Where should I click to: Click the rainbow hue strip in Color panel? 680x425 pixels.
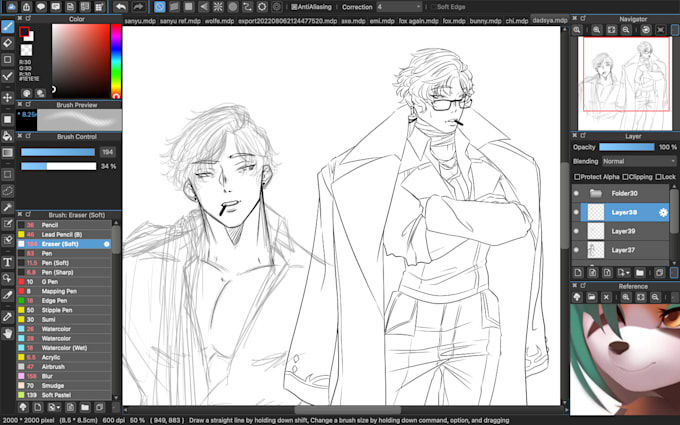point(116,58)
